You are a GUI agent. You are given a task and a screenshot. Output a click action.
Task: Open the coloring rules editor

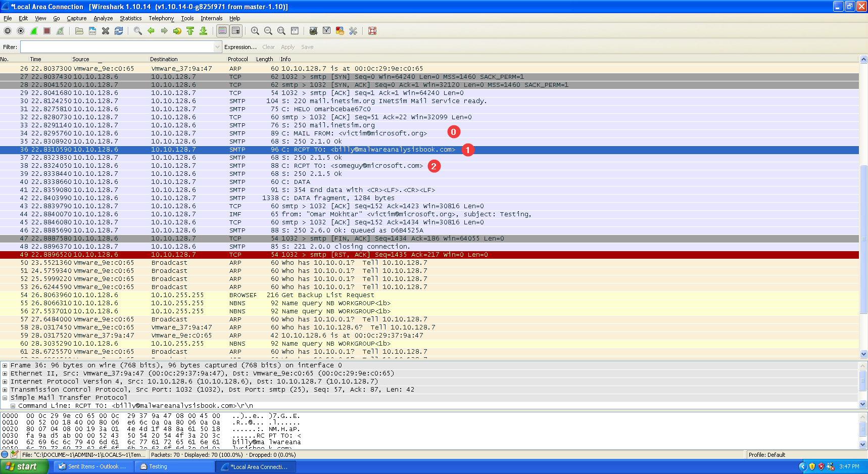[x=340, y=31]
